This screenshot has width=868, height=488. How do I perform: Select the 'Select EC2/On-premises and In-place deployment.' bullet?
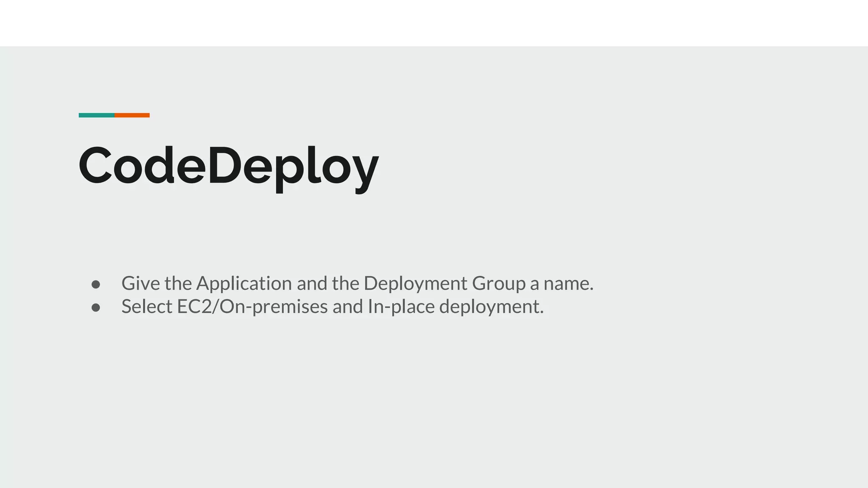332,306
